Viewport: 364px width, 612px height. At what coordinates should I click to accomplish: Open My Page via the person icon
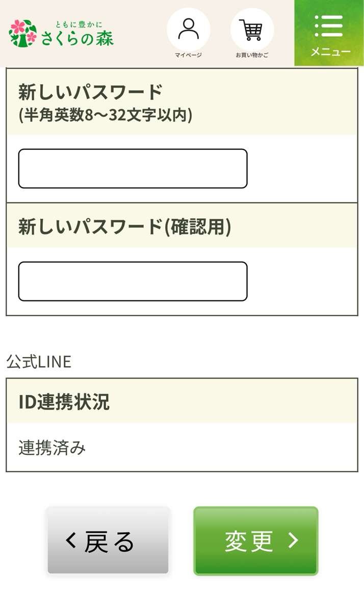[x=188, y=29]
